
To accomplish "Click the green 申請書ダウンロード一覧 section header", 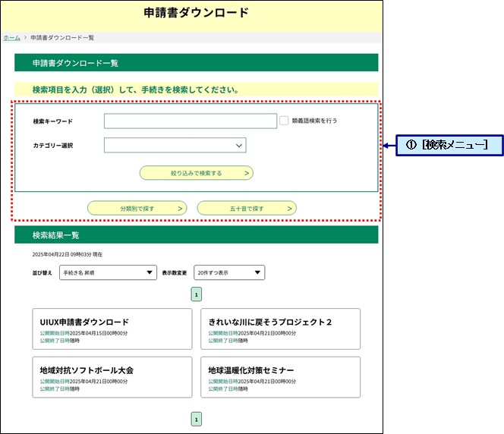I will 196,63.
